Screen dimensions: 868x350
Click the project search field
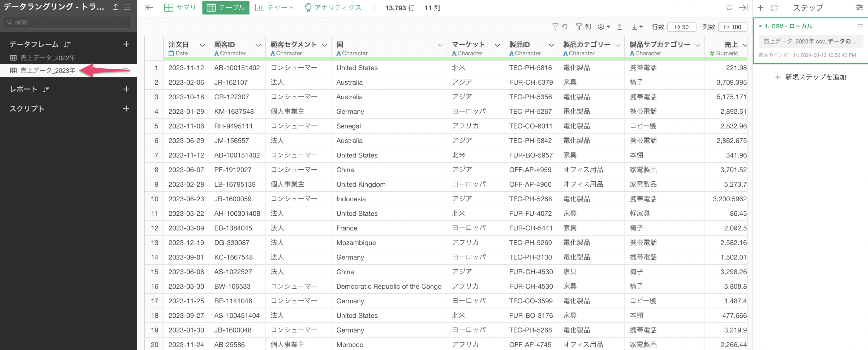click(67, 22)
